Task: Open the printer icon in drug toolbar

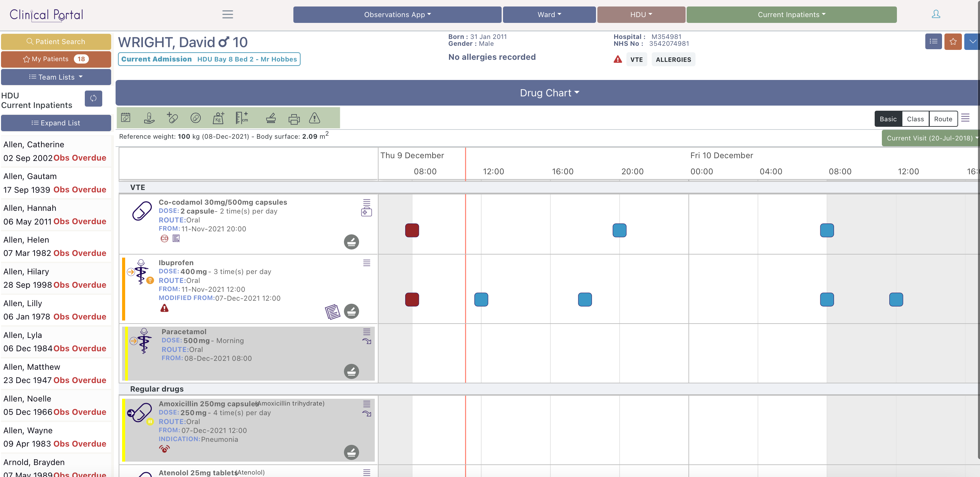Action: pos(294,119)
